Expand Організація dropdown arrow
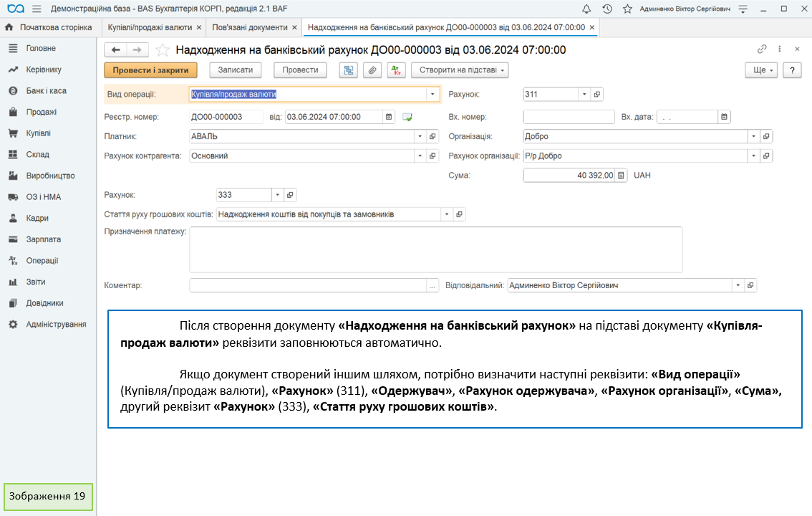The width and height of the screenshot is (812, 516). [753, 136]
